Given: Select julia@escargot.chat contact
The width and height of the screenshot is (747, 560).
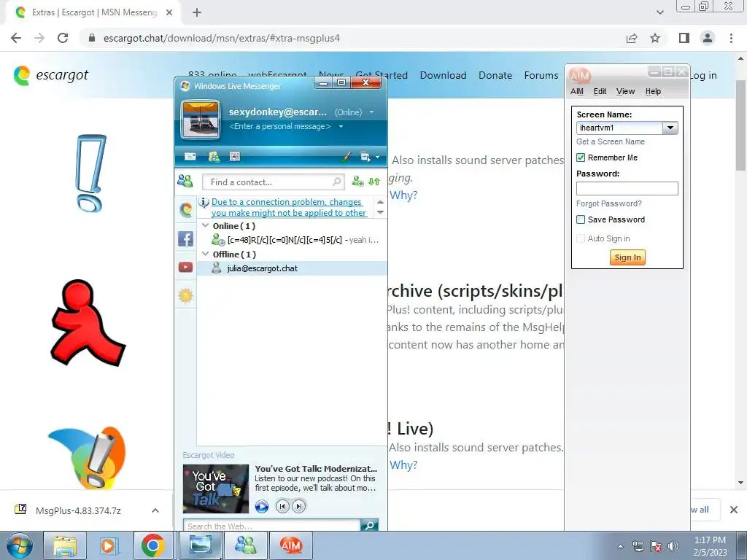Looking at the screenshot, I should pos(292,268).
